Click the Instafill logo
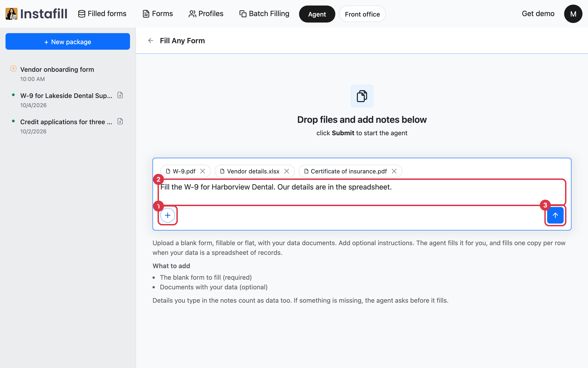 click(x=37, y=14)
